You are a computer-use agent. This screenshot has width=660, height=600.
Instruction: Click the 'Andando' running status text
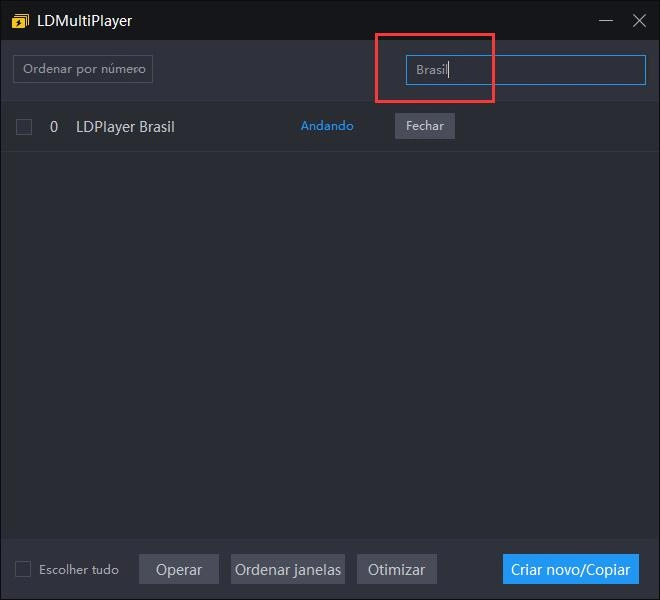coord(327,126)
